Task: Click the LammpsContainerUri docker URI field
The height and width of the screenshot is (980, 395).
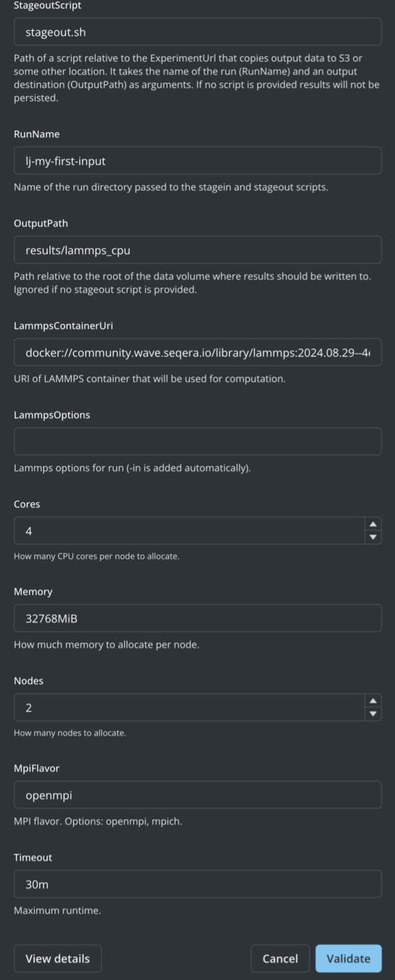Action: point(197,351)
